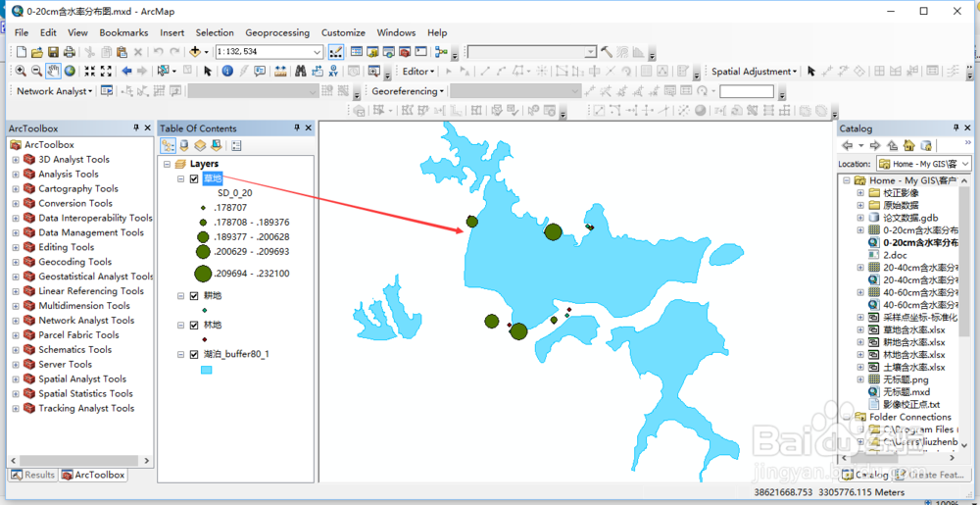This screenshot has width=980, height=505.
Task: Uncheck the 草地 layer
Action: click(x=194, y=178)
